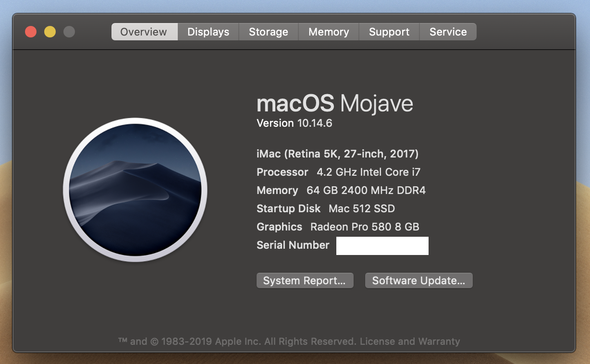This screenshot has height=364, width=590.
Task: Click the macOS Mojave desert logo
Action: click(x=135, y=190)
